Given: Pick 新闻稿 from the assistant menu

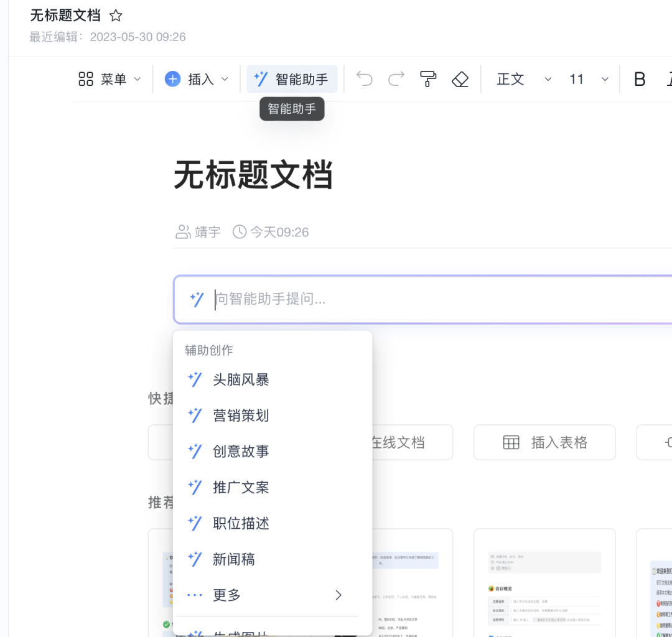Looking at the screenshot, I should [272, 559].
